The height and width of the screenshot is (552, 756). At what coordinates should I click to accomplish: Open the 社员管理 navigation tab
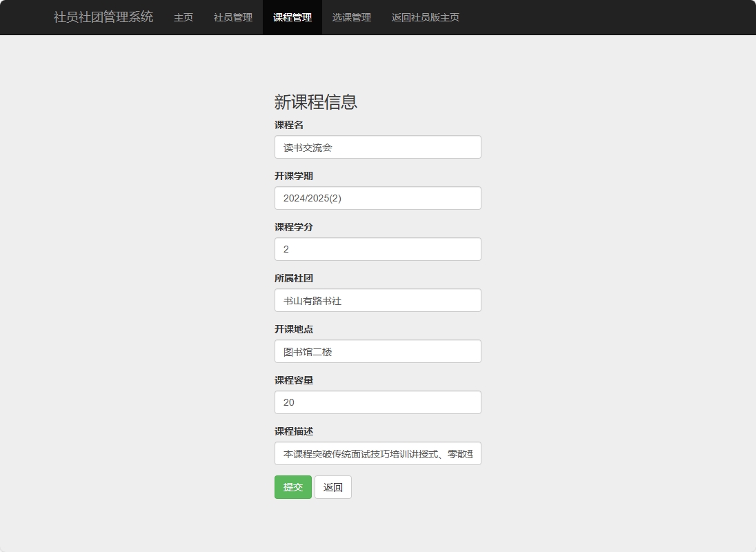[x=232, y=17]
